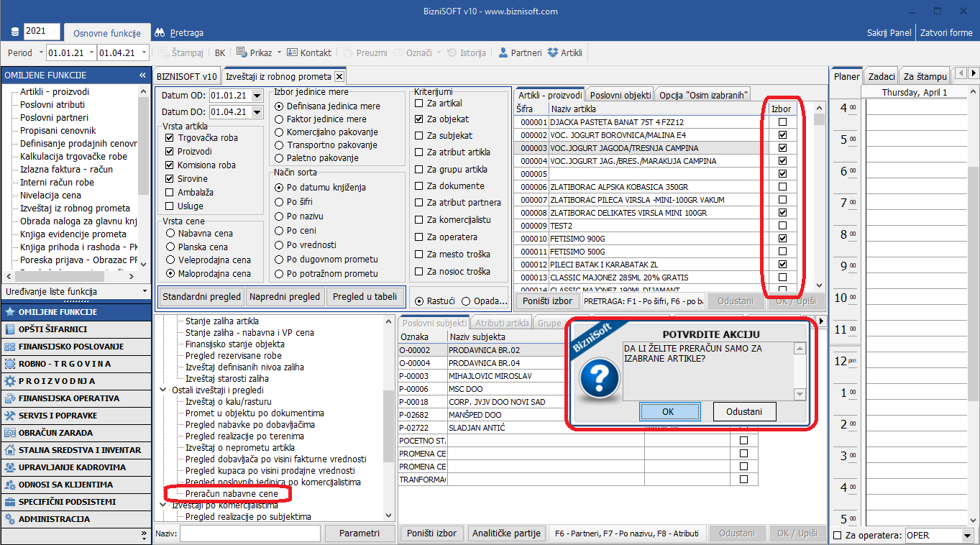Click the Naziv search input field

click(x=250, y=533)
